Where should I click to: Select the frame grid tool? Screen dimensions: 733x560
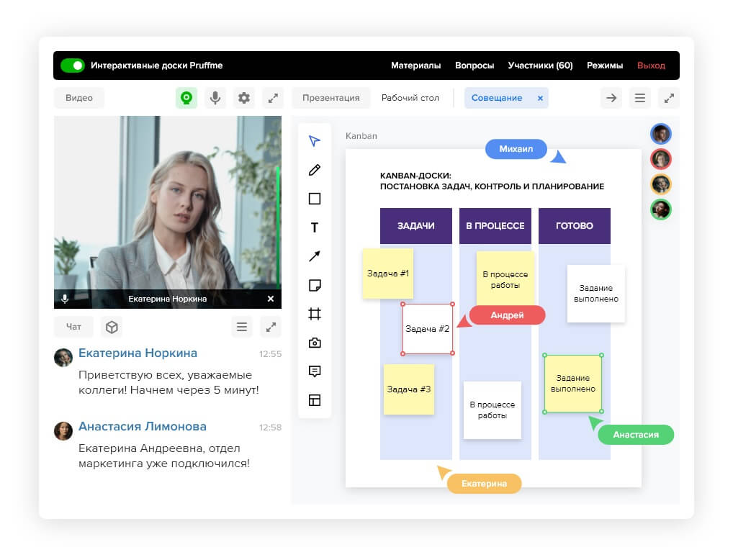click(315, 314)
